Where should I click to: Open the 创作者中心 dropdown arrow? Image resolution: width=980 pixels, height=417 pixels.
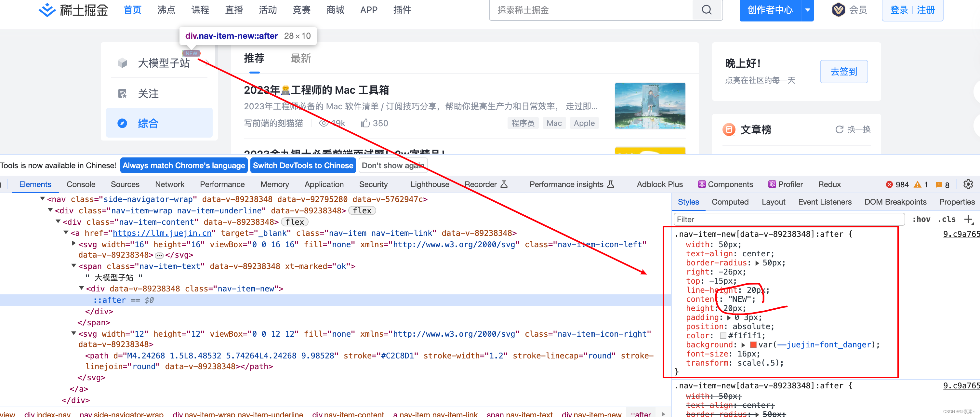pyautogui.click(x=807, y=10)
